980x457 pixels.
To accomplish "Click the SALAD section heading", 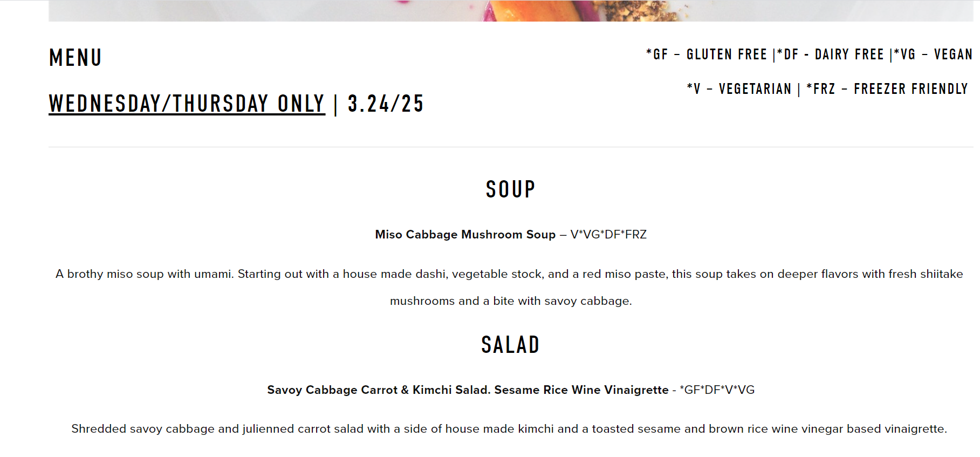I will 510,345.
